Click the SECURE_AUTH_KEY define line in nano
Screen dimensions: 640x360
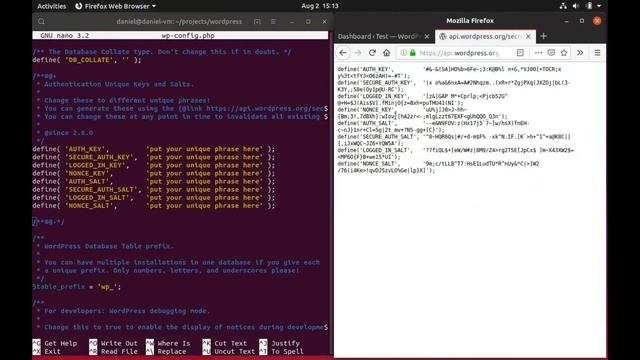point(154,157)
